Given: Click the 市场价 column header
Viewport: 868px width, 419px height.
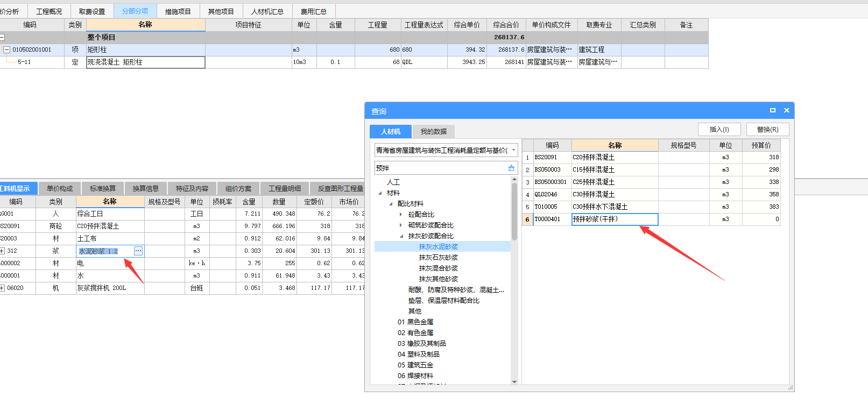Looking at the screenshot, I should pyautogui.click(x=349, y=202).
